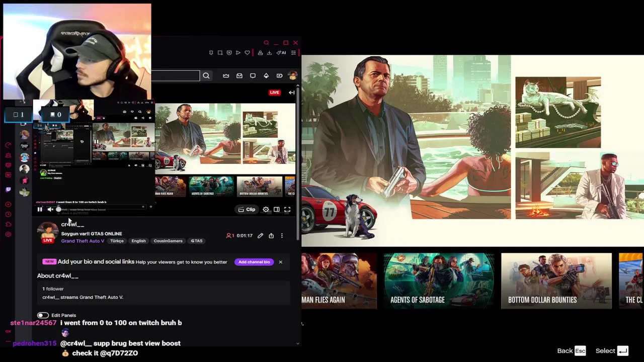Click the Select enter game prompt
Screen dimensions: 644x362
pyautogui.click(x=612, y=351)
